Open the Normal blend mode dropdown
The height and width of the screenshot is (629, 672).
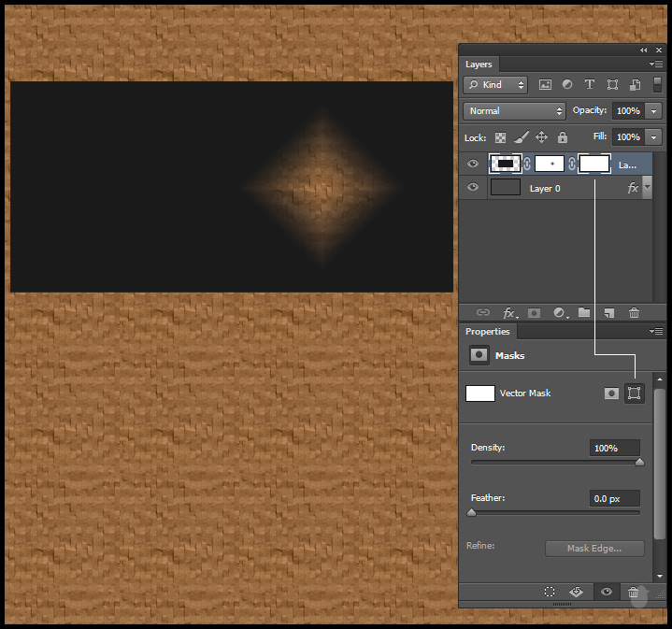point(514,110)
